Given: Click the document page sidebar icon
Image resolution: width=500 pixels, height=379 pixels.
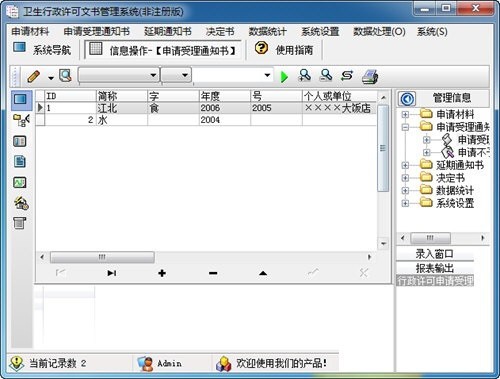Looking at the screenshot, I should pos(20,162).
